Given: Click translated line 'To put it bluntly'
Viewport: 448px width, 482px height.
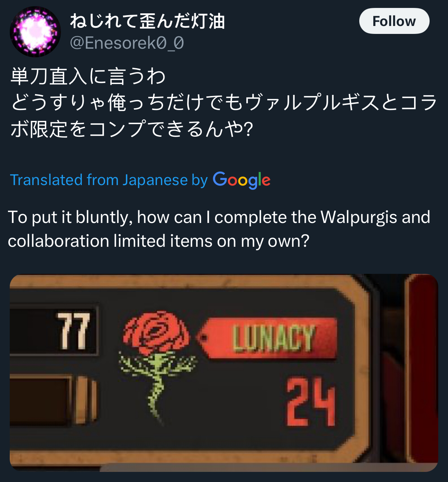Looking at the screenshot, I should pyautogui.click(x=219, y=217).
